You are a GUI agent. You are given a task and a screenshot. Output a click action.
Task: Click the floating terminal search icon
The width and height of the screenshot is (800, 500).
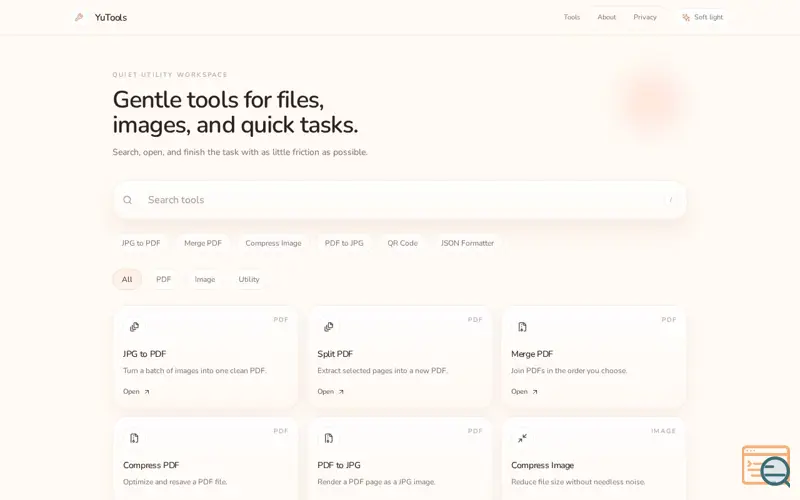pos(766,466)
